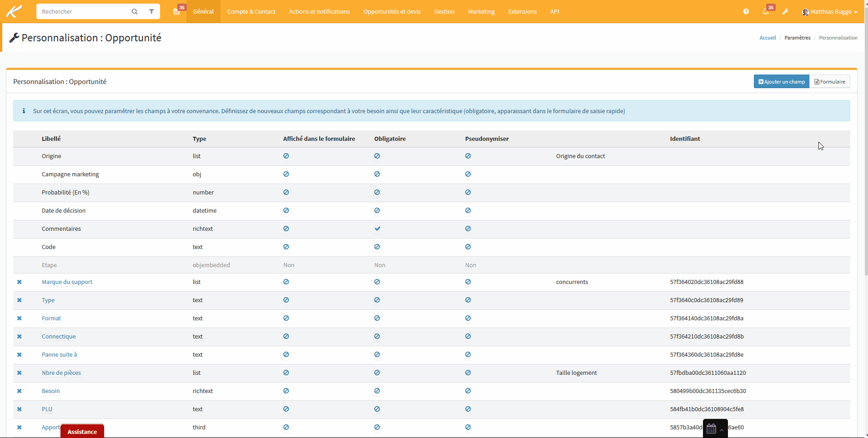Toggle form display for Format
This screenshot has height=438, width=868.
pyautogui.click(x=286, y=318)
